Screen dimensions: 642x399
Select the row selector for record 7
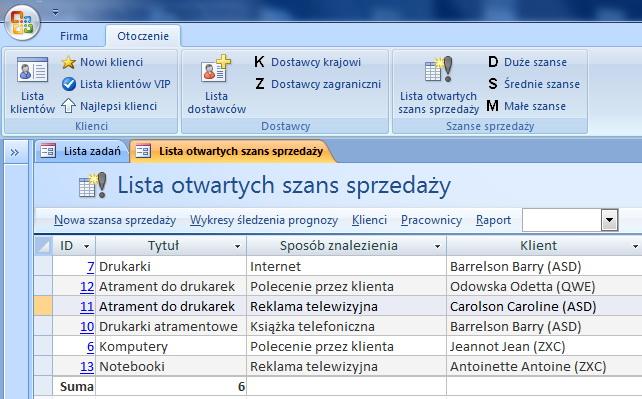[43, 266]
